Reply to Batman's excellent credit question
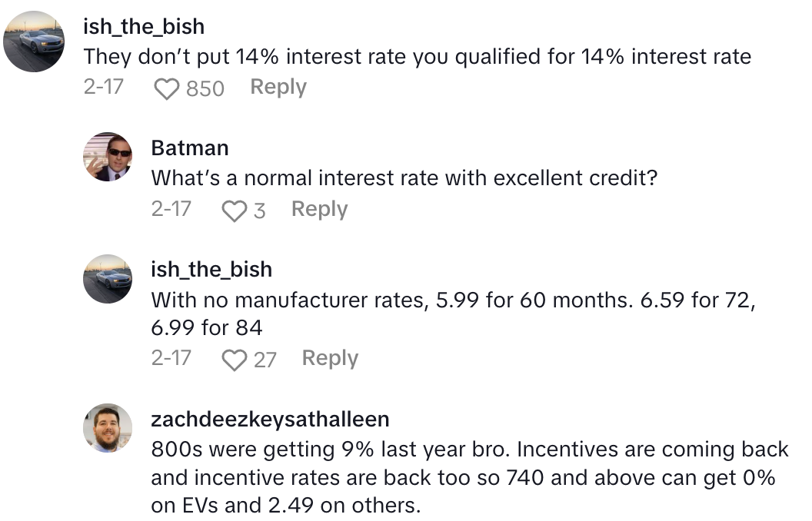Viewport: 812px width, 521px height. tap(319, 209)
